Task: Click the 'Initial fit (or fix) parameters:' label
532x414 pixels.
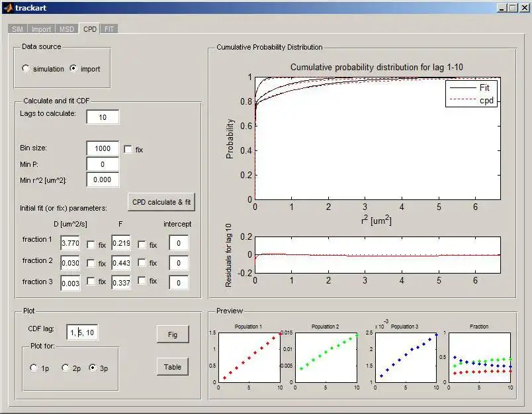Action: pyautogui.click(x=64, y=208)
